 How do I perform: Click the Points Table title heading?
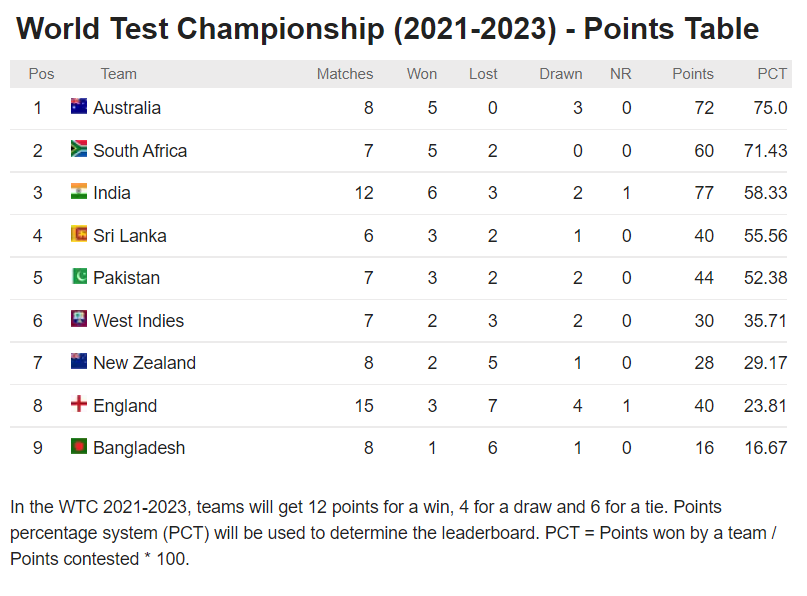click(388, 28)
